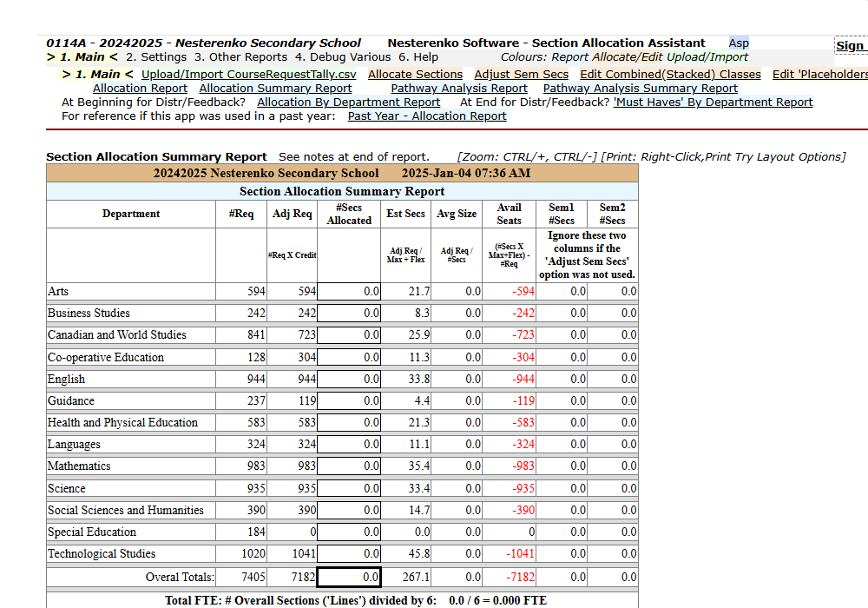Open the Allocation Summary Report link
The width and height of the screenshot is (868, 608).
coord(275,89)
